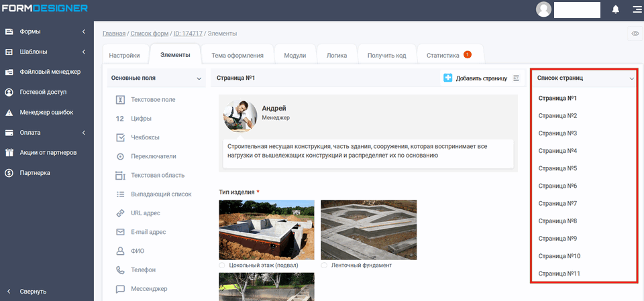
Task: Click the Акции от партнеров gift icon
Action: pyautogui.click(x=9, y=153)
